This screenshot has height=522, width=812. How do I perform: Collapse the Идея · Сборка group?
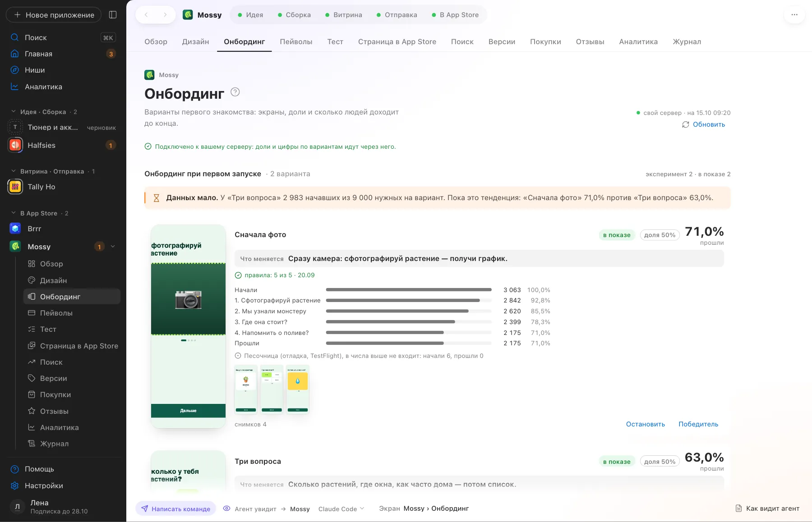click(x=14, y=111)
